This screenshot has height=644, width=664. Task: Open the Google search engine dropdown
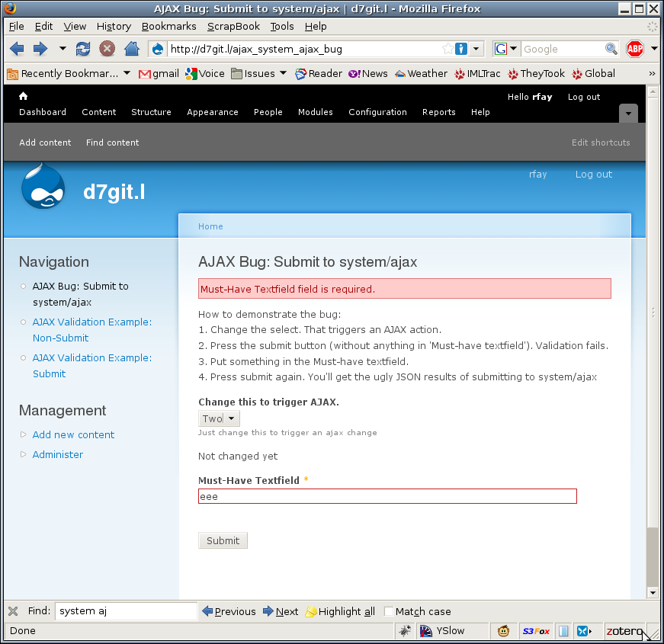point(513,48)
